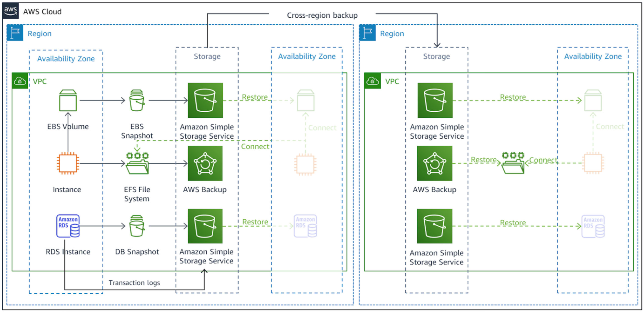Click 'Restore' label beside right AWS Backup

pyautogui.click(x=484, y=160)
